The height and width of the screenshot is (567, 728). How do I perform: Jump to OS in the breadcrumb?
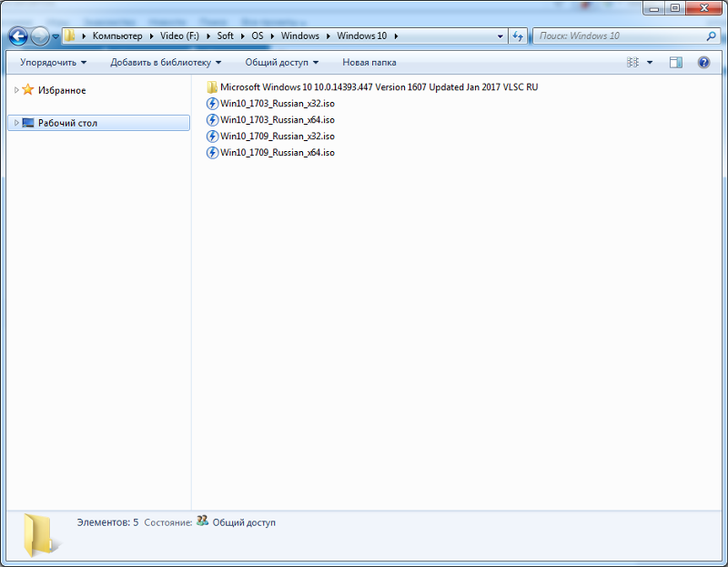[x=258, y=35]
